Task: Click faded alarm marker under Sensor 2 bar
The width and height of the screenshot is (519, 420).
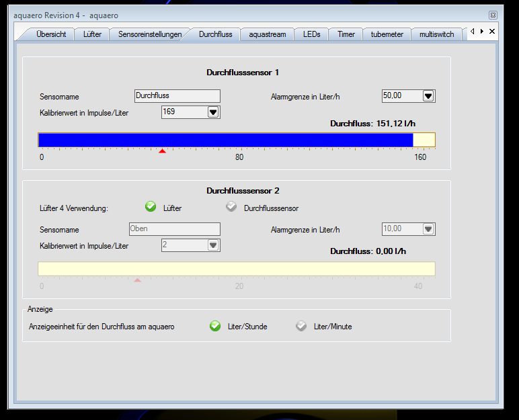Action: click(137, 280)
